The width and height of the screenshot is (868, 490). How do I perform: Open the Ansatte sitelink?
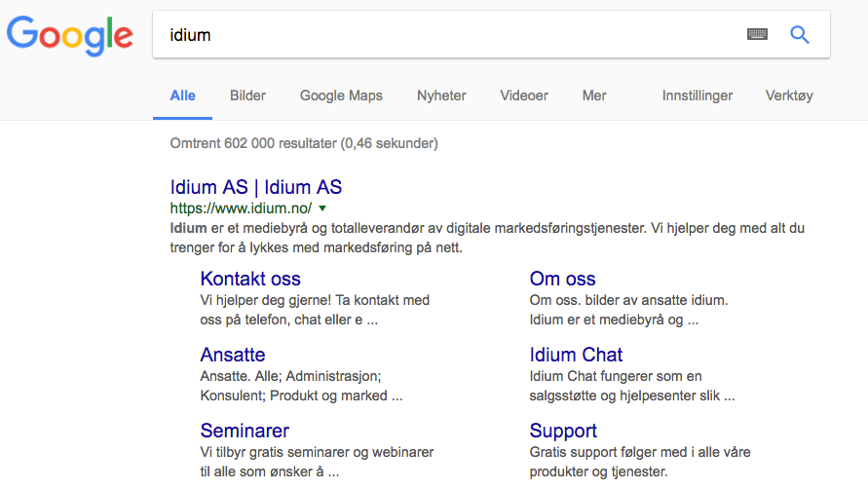233,355
